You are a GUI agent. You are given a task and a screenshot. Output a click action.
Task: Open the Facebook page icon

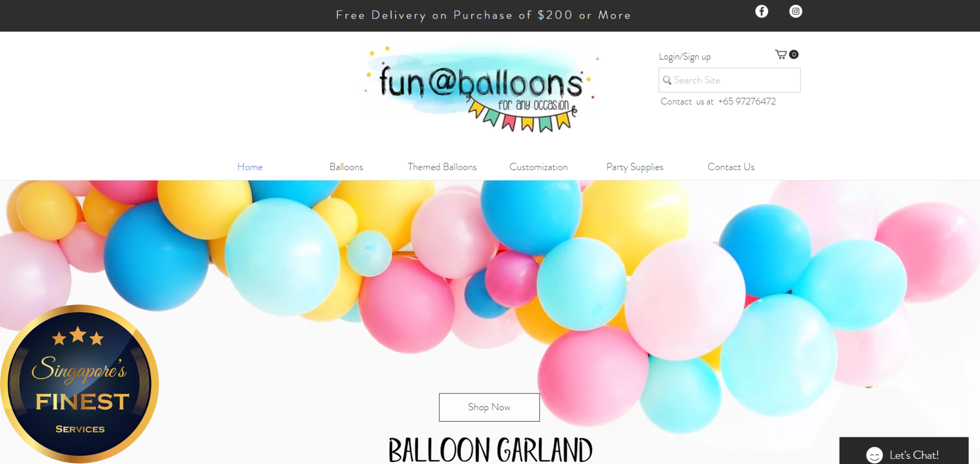pyautogui.click(x=761, y=11)
